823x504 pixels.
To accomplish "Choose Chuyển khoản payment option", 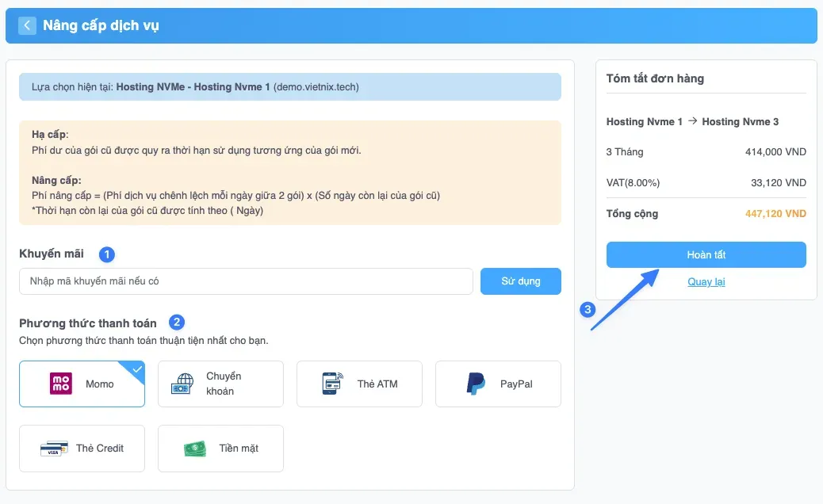I will pos(220,384).
